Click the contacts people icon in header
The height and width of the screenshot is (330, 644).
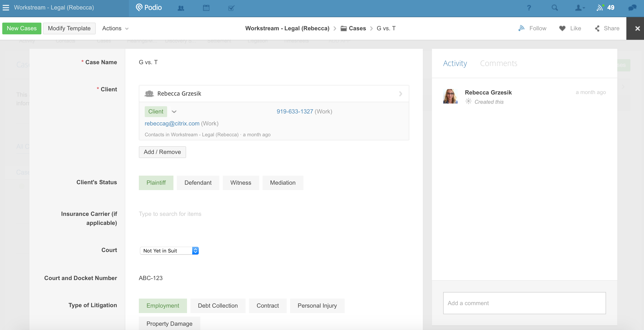click(181, 8)
